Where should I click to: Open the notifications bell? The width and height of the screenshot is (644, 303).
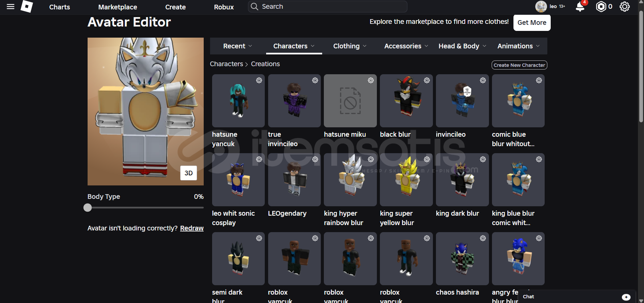(580, 7)
